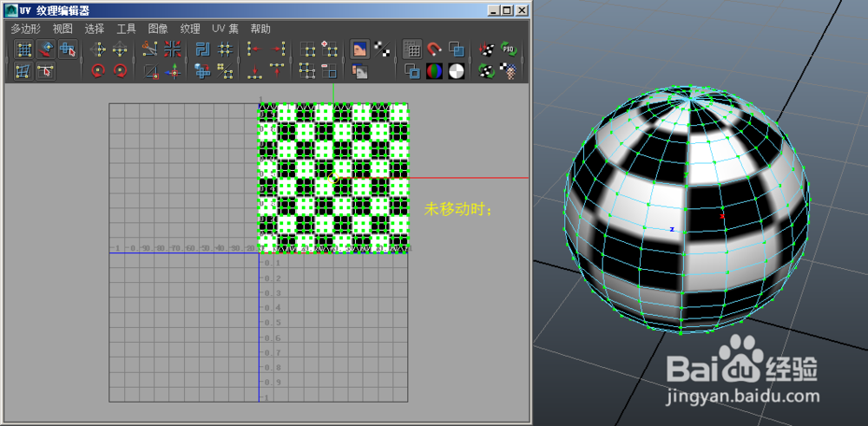Snap UVs to grid icon
The image size is (868, 426).
click(225, 49)
